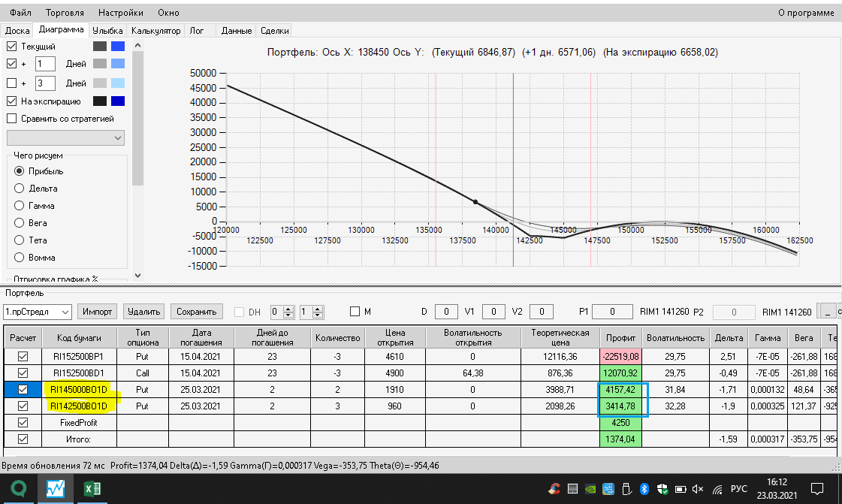The height and width of the screenshot is (504, 842).
Task: Click the pale blue +3 Дней swatch
Action: pos(118,83)
